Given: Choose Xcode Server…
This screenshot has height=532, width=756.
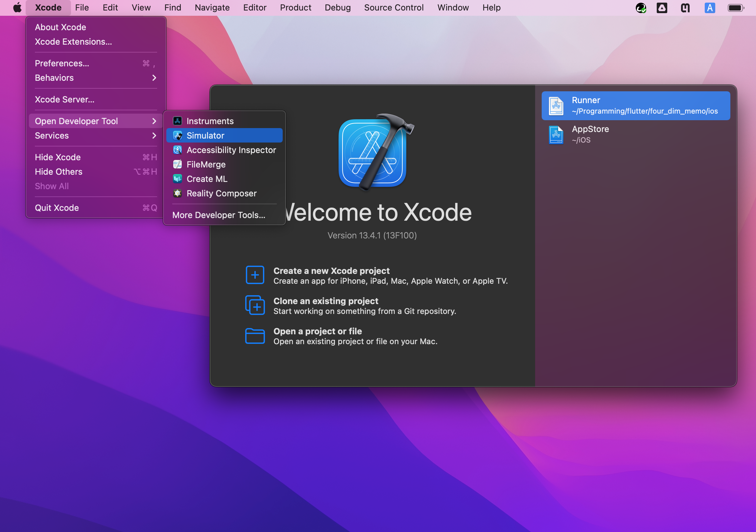Looking at the screenshot, I should (96, 100).
